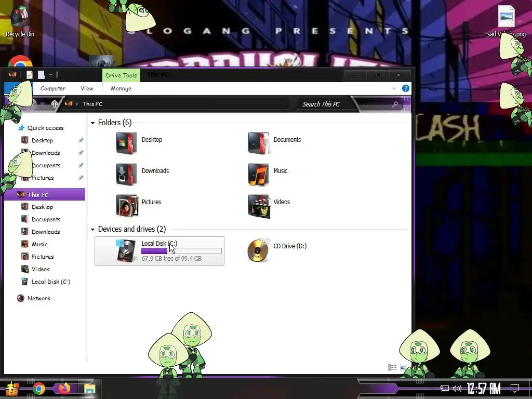Open Pictures under Quick access in the sidebar

pos(43,178)
